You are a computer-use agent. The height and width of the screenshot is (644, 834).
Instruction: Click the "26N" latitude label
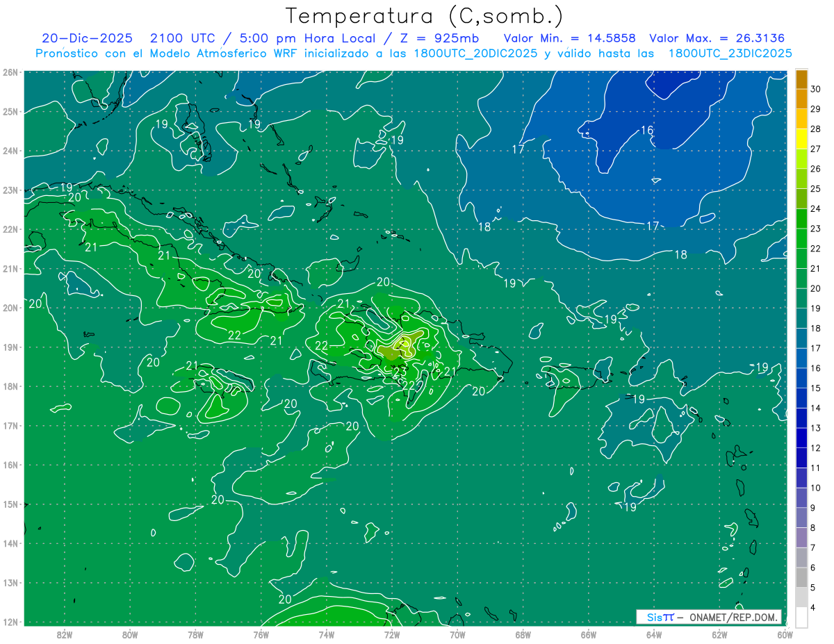pos(10,72)
